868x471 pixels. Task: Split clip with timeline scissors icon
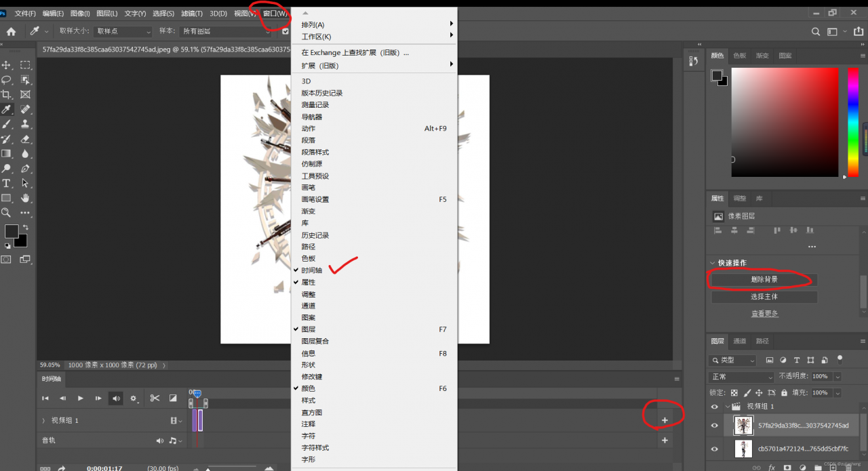pos(155,398)
